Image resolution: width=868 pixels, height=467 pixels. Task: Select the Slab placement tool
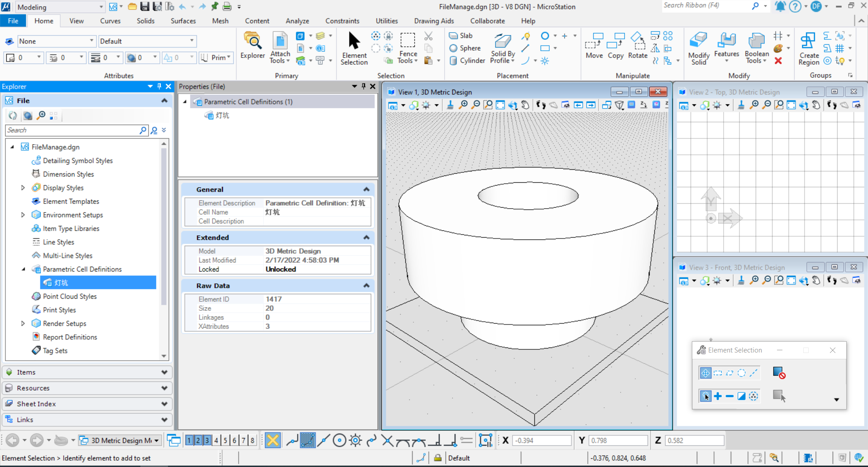click(461, 36)
